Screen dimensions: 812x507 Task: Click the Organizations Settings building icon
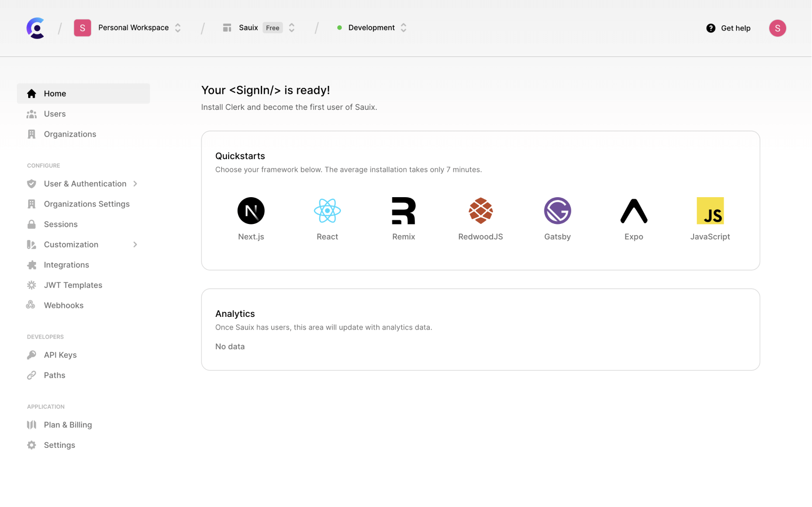[31, 204]
